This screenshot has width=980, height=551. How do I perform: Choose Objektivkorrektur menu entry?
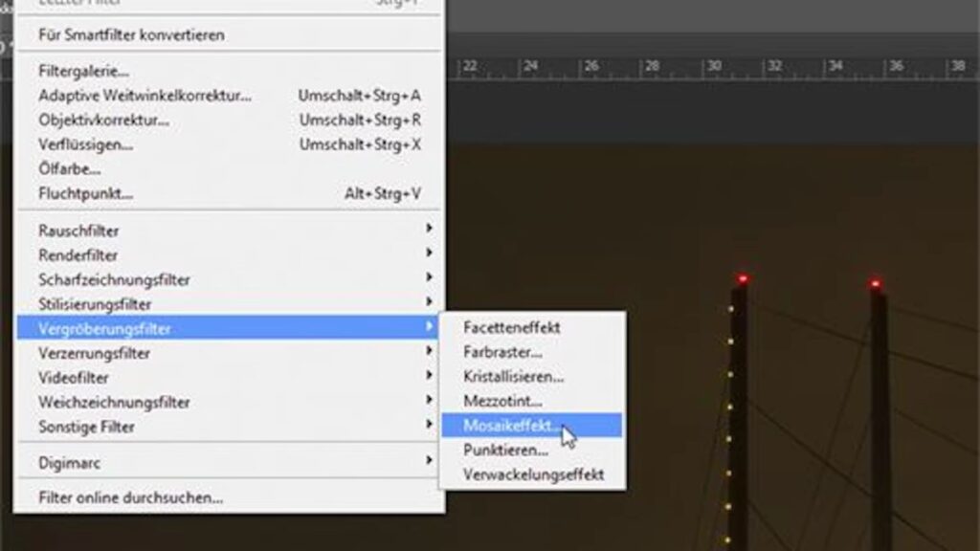point(103,121)
